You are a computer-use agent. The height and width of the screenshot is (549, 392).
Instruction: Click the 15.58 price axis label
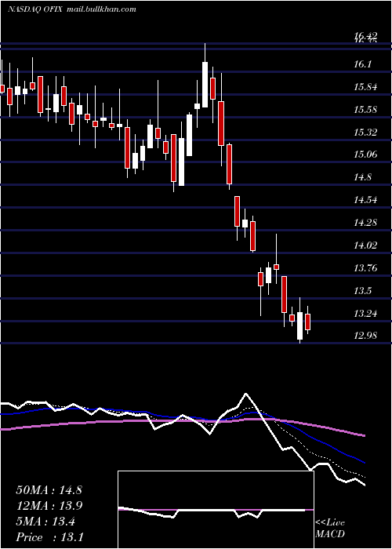tap(365, 110)
